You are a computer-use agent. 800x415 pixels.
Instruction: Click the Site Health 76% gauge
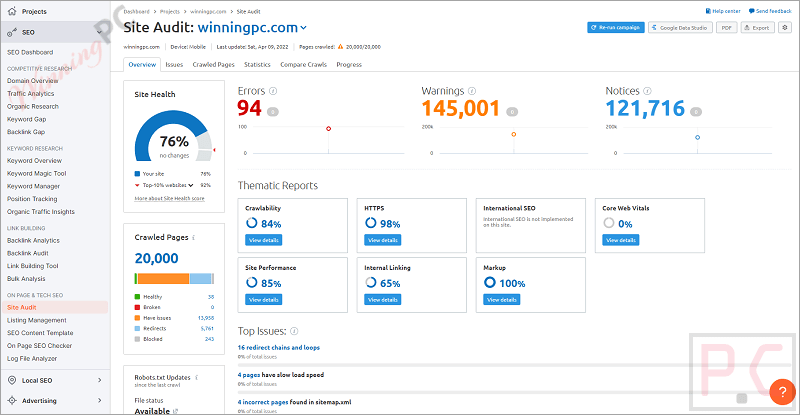point(174,136)
